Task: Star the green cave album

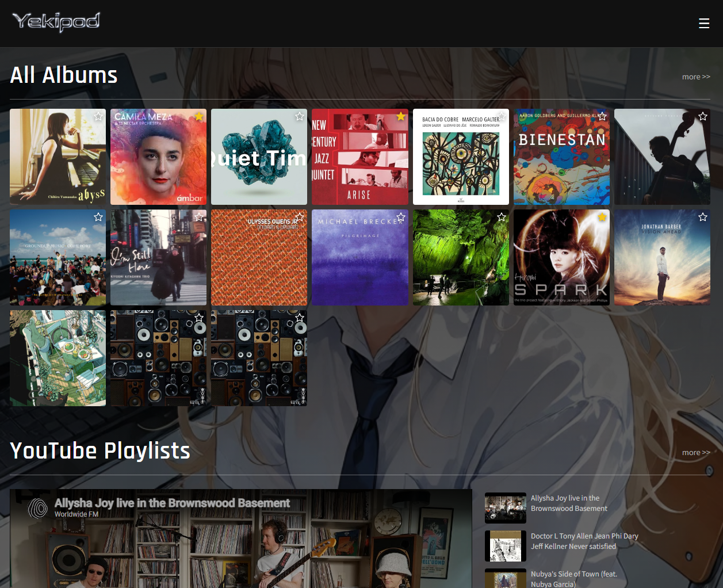Action: [x=502, y=217]
